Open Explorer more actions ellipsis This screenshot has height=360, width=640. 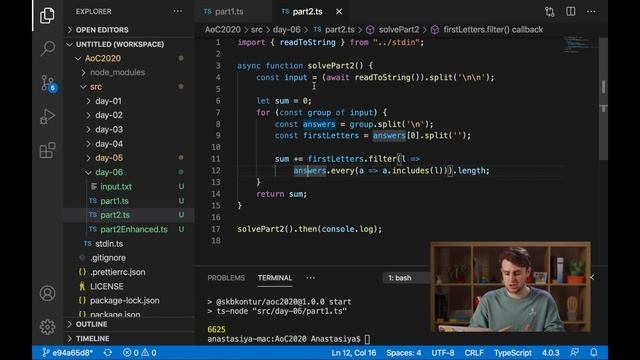(178, 11)
